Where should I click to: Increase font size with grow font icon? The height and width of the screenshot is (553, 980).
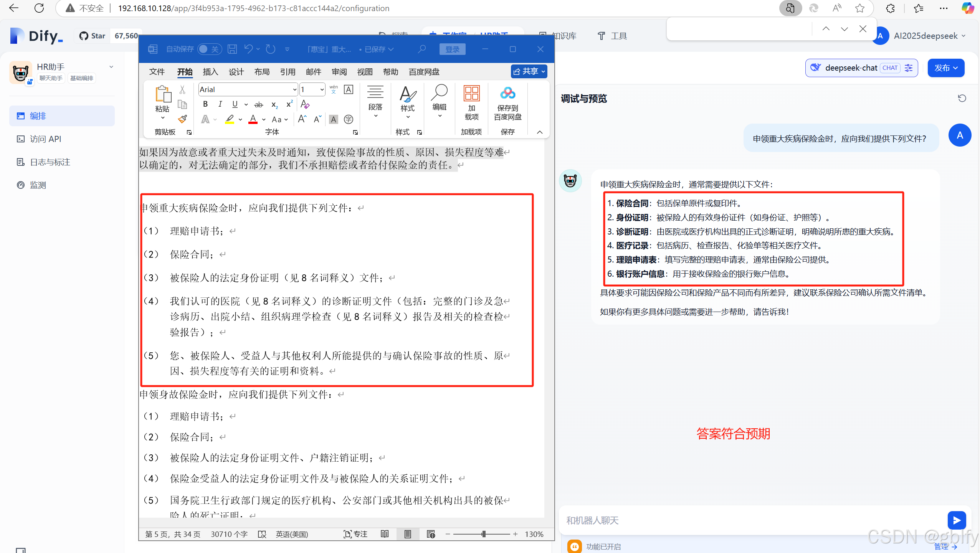[302, 119]
